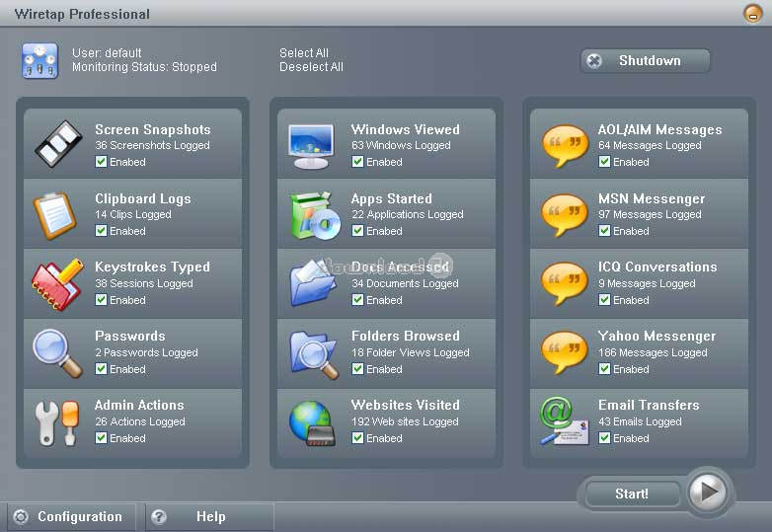Toggle Enabled checkbox for Apps Started
Image resolution: width=772 pixels, height=532 pixels.
point(358,230)
